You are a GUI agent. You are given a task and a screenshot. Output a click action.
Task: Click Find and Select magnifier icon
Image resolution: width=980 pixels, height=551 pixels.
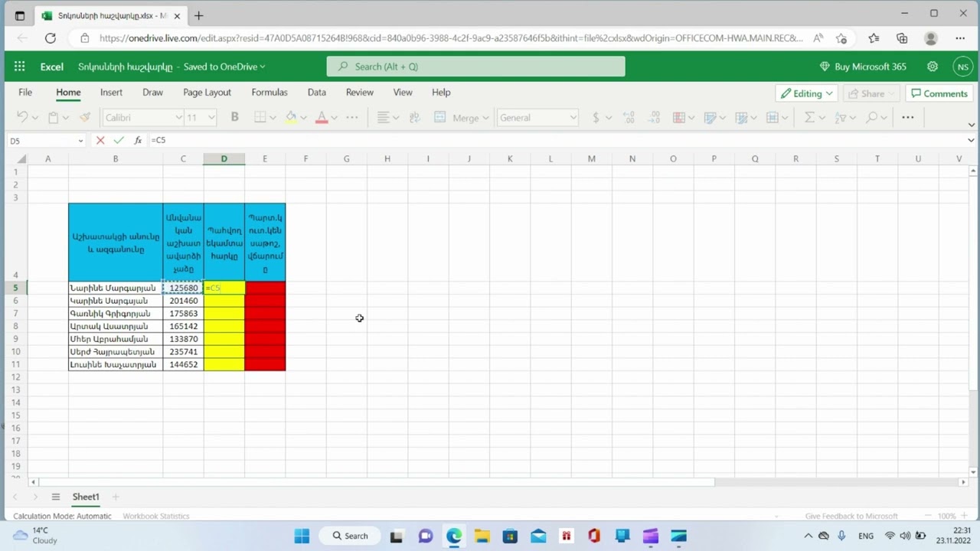point(872,117)
